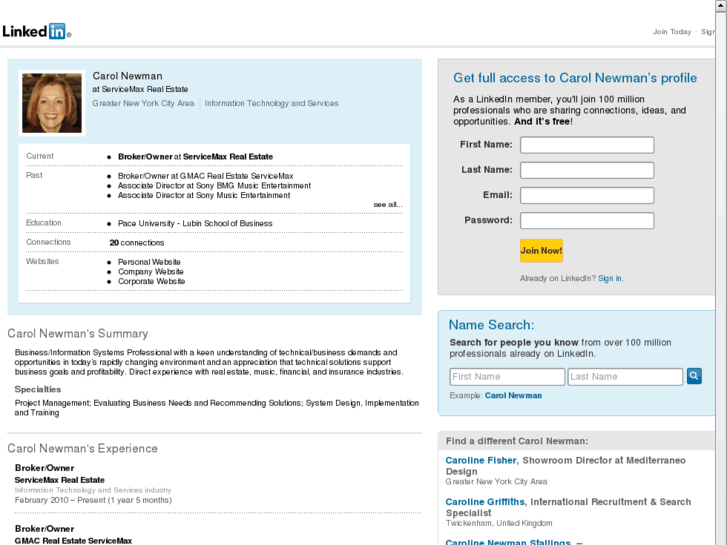The width and height of the screenshot is (727, 545).
Task: Click the Carol Newman name at profile top
Action: coord(128,76)
